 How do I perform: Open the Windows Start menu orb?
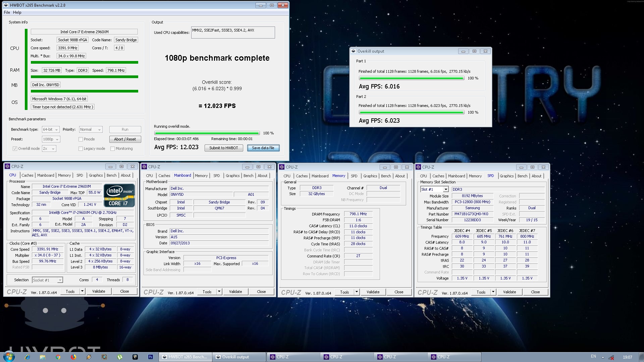click(x=8, y=357)
